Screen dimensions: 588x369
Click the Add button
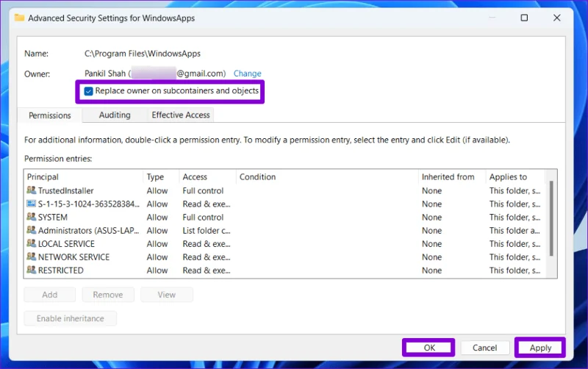point(49,295)
